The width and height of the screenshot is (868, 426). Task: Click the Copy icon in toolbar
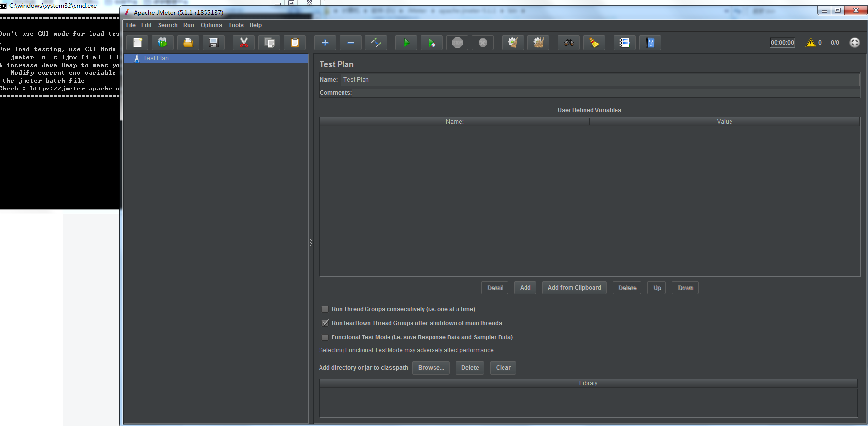270,43
